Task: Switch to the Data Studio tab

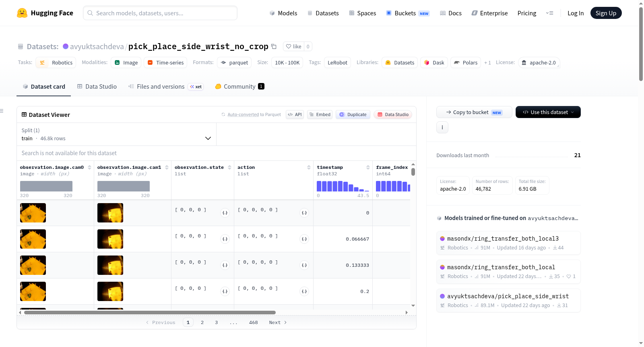Action: (x=97, y=87)
